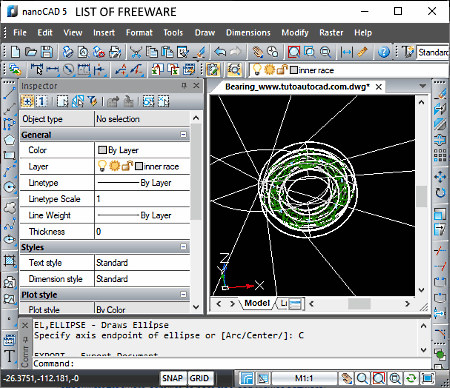Toggle layer freeze sun icon in layer toolbar
The image size is (450, 388).
tap(269, 70)
